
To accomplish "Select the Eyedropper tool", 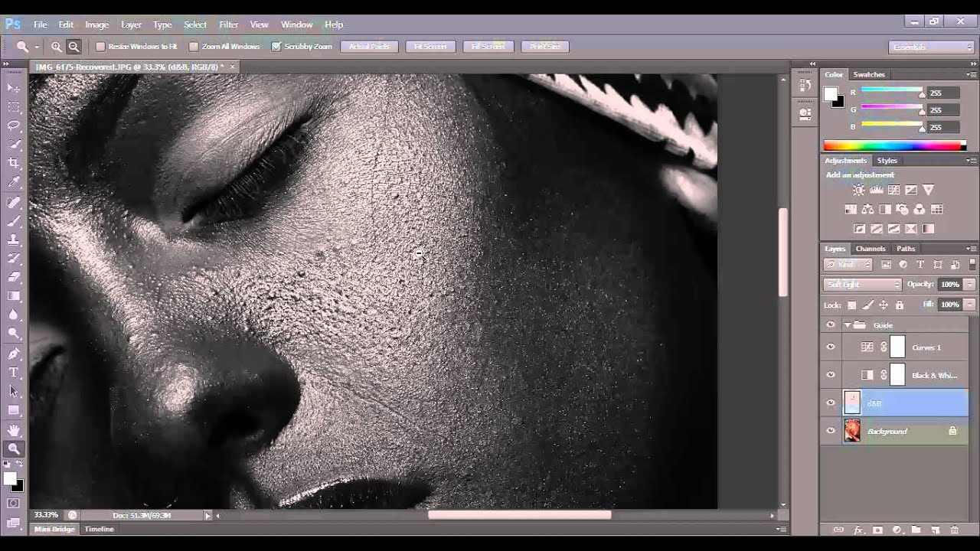I will [x=14, y=182].
